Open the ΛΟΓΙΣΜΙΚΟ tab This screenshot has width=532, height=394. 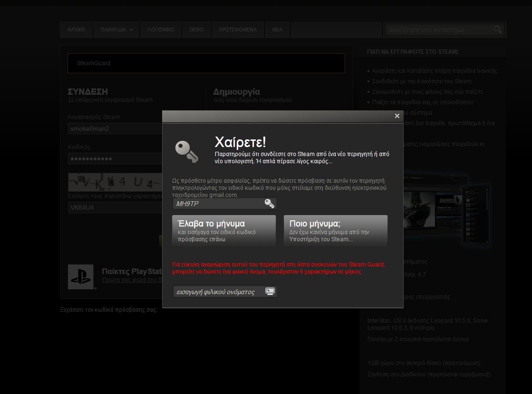[161, 30]
